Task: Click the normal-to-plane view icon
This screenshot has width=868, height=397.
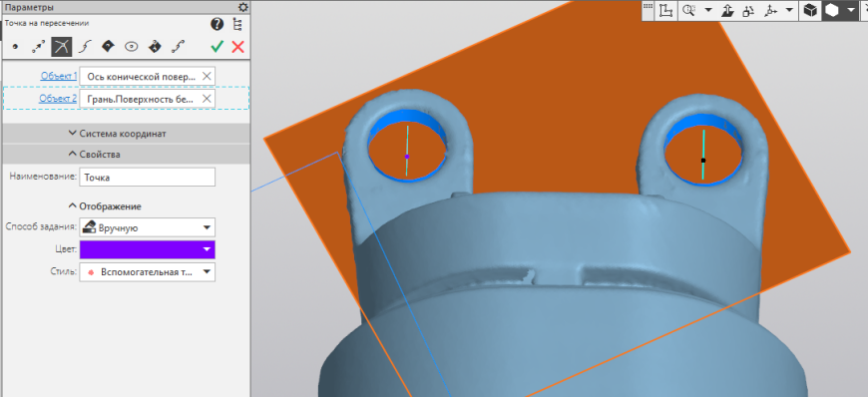Action: coord(728,11)
